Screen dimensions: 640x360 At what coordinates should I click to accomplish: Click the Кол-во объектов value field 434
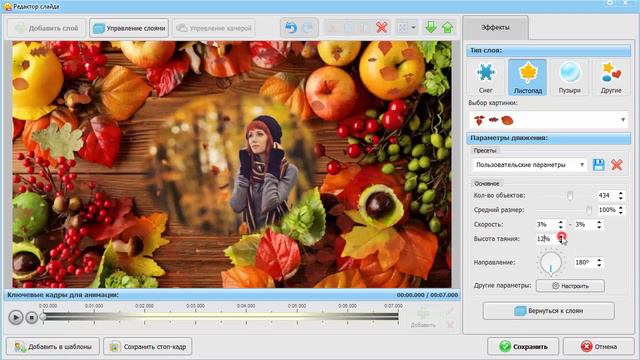tap(607, 196)
